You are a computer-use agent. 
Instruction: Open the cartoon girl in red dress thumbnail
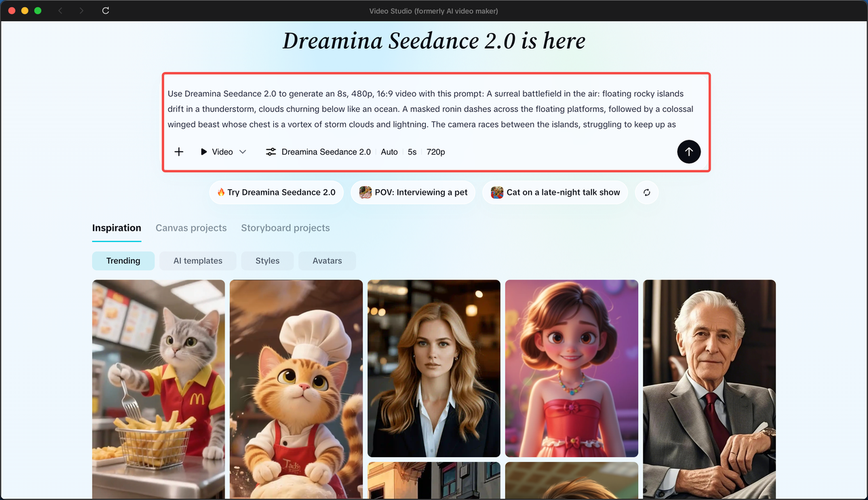572,368
